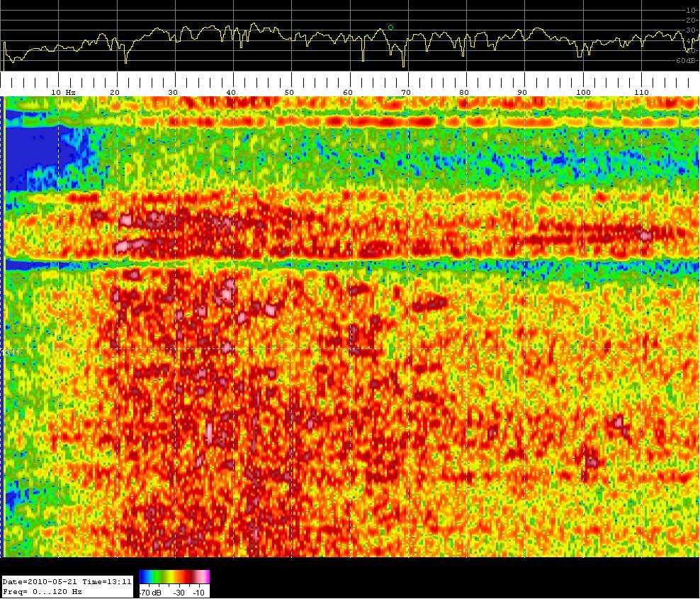
Task: Select the 60 Hz frequency ruler label
Action: pos(347,92)
